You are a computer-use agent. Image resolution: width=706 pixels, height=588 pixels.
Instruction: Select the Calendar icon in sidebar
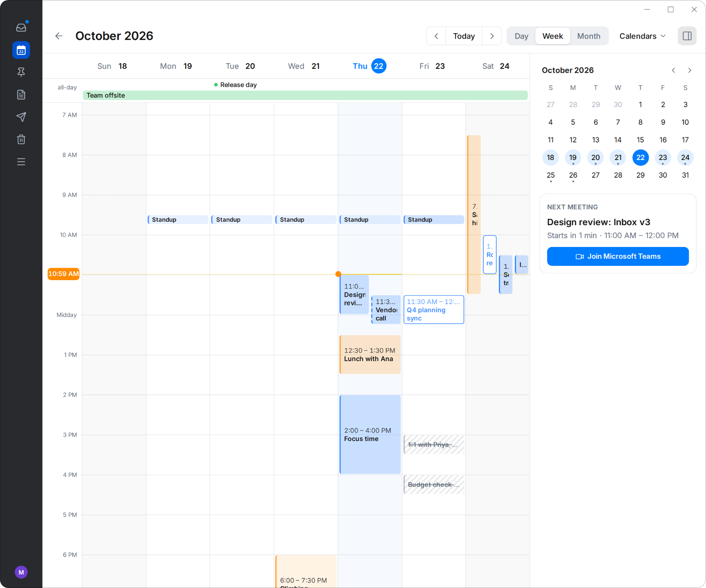coord(21,50)
